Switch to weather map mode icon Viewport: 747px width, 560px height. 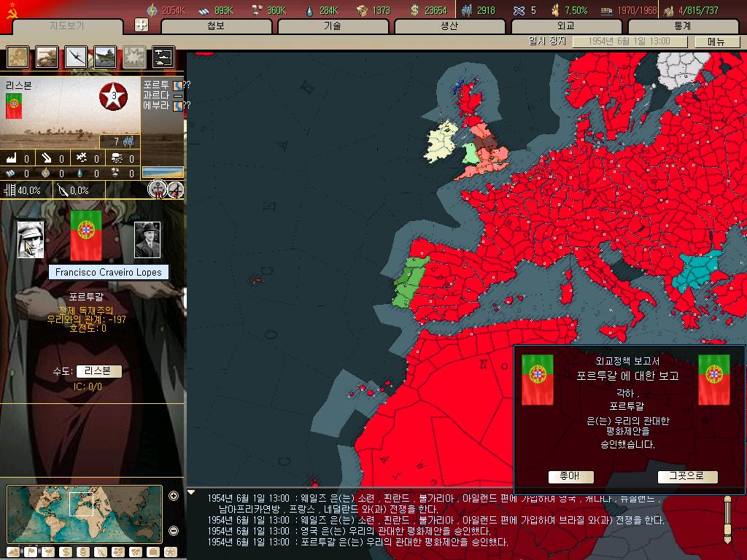[x=48, y=552]
